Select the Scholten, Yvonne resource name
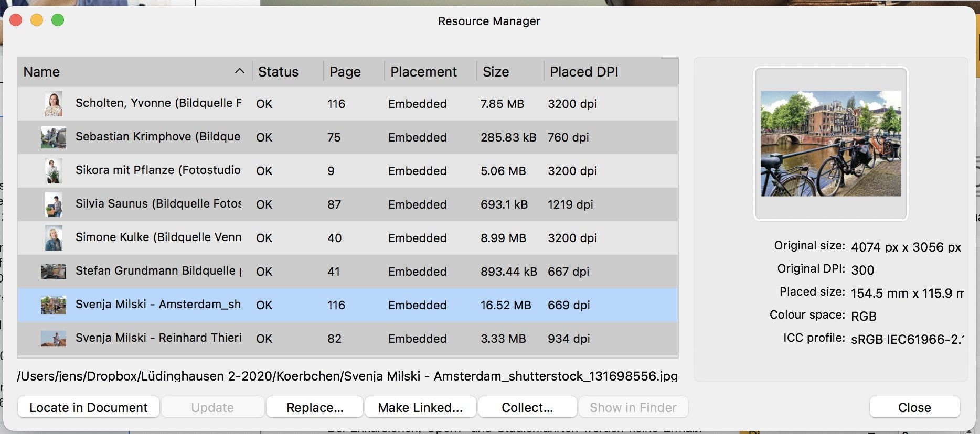Image resolution: width=980 pixels, height=434 pixels. tap(158, 103)
